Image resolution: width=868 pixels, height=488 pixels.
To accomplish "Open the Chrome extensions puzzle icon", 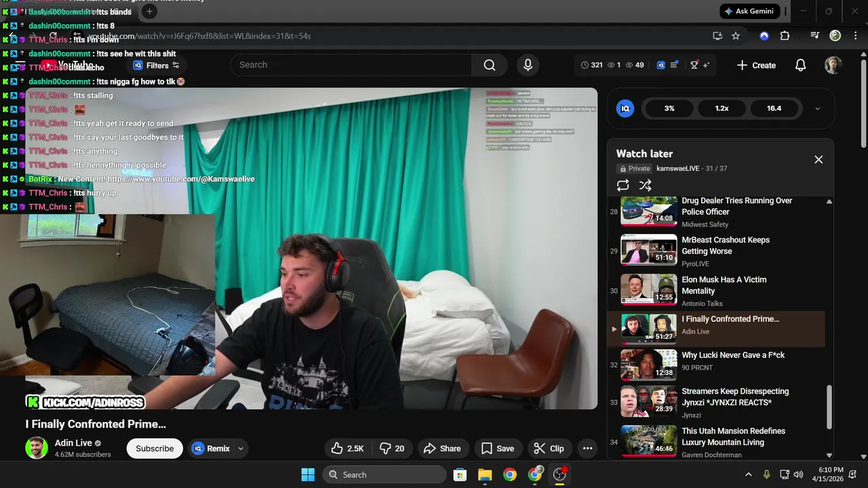I will [x=785, y=36].
